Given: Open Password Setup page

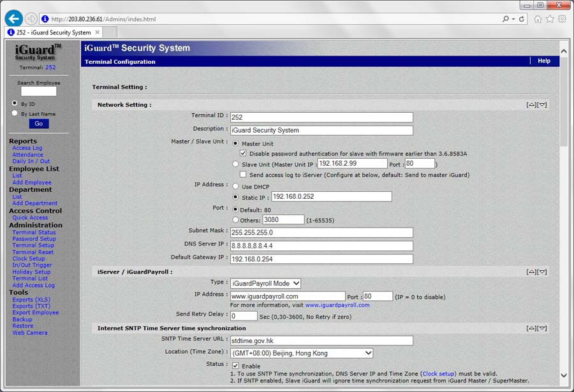Looking at the screenshot, I should (x=34, y=238).
